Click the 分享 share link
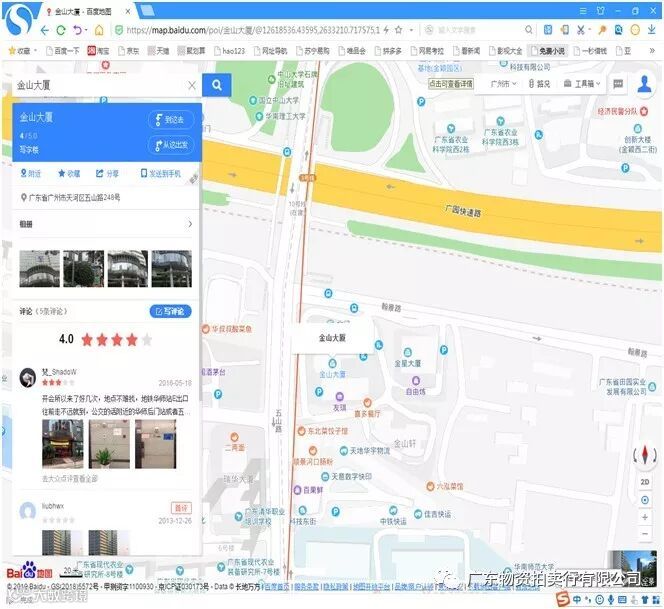Screen dimensions: 664x609 (107, 173)
